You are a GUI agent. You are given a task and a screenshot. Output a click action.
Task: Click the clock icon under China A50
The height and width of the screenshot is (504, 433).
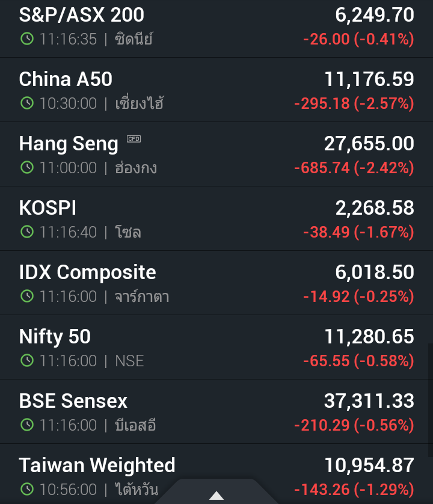coord(26,103)
